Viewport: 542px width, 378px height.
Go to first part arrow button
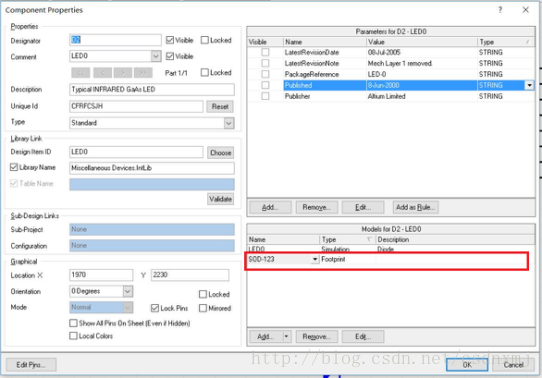pos(81,73)
